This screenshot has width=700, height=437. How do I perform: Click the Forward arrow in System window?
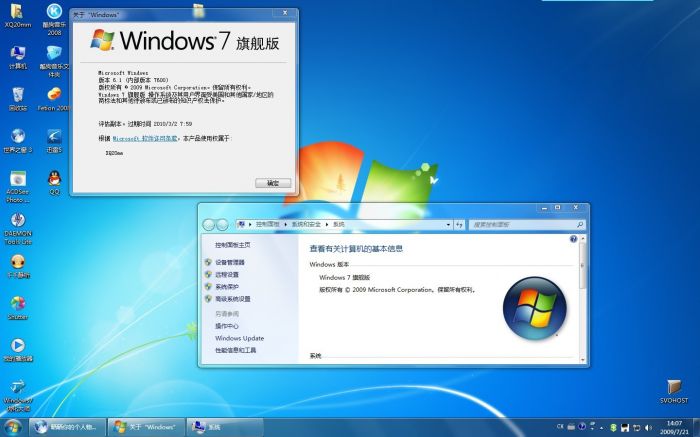pyautogui.click(x=222, y=225)
